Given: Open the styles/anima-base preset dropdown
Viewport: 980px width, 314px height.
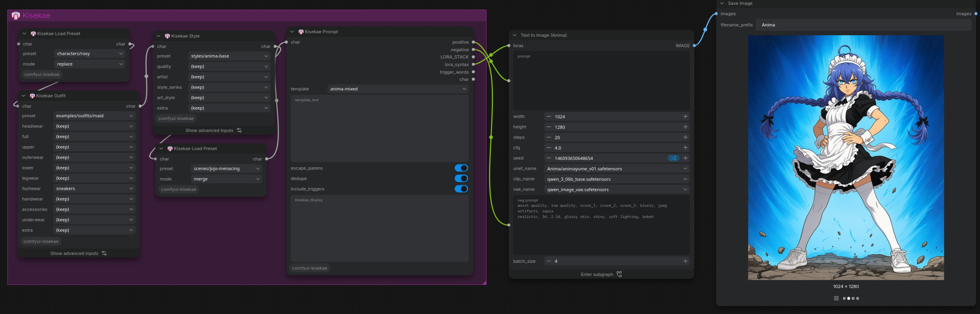Looking at the screenshot, I should click(x=230, y=56).
